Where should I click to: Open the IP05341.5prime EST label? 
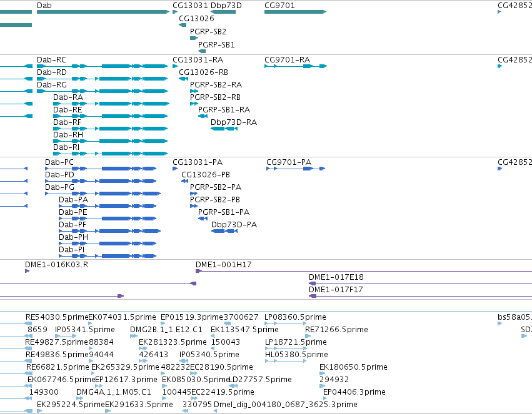pos(85,330)
